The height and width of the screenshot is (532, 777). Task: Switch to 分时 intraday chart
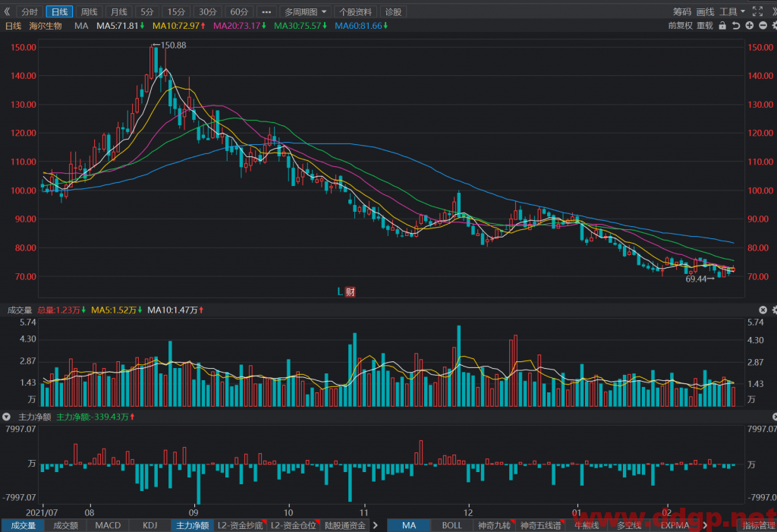[30, 11]
